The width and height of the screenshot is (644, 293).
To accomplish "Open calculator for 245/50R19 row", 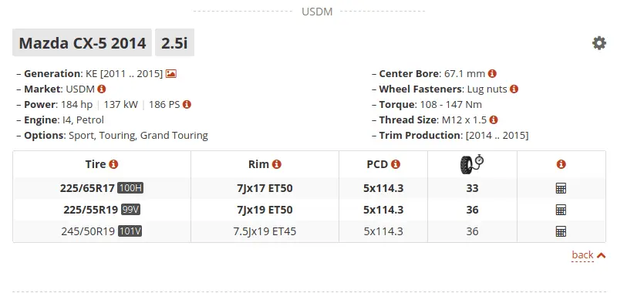I will [561, 231].
